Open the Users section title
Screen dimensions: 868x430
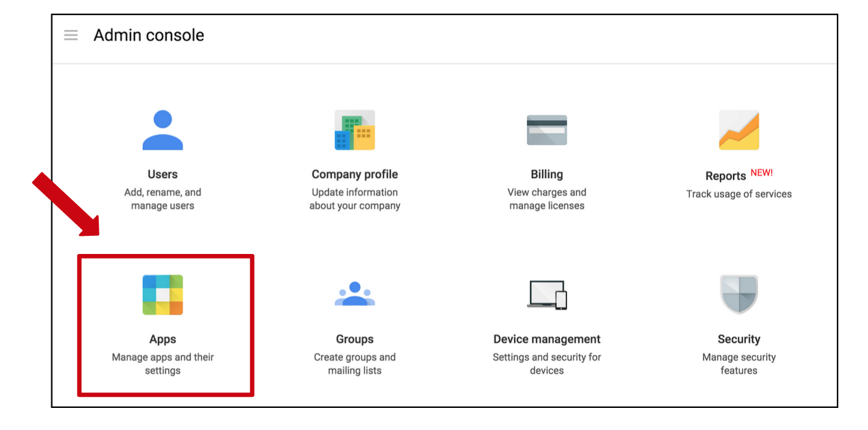point(162,174)
